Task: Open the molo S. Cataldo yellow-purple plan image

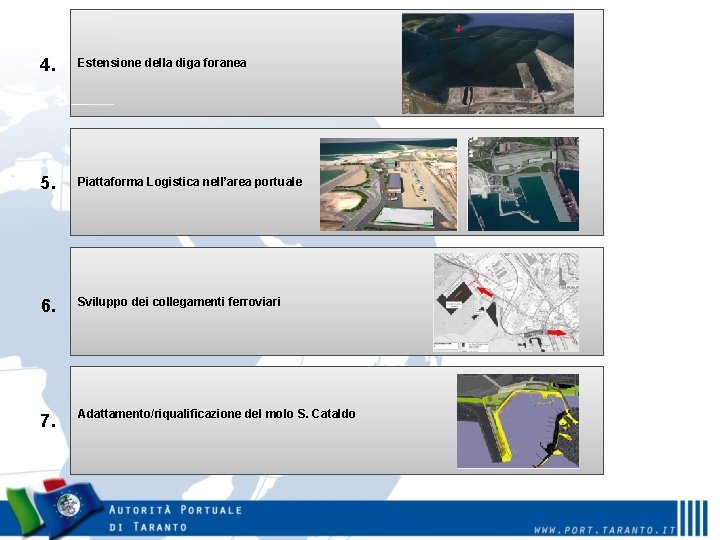Action: (518, 421)
